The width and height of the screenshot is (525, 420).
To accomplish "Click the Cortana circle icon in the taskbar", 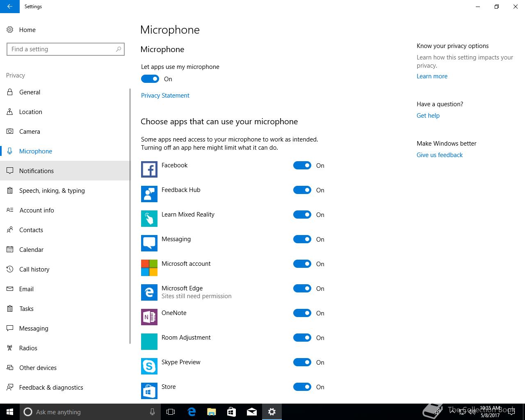I will click(28, 412).
